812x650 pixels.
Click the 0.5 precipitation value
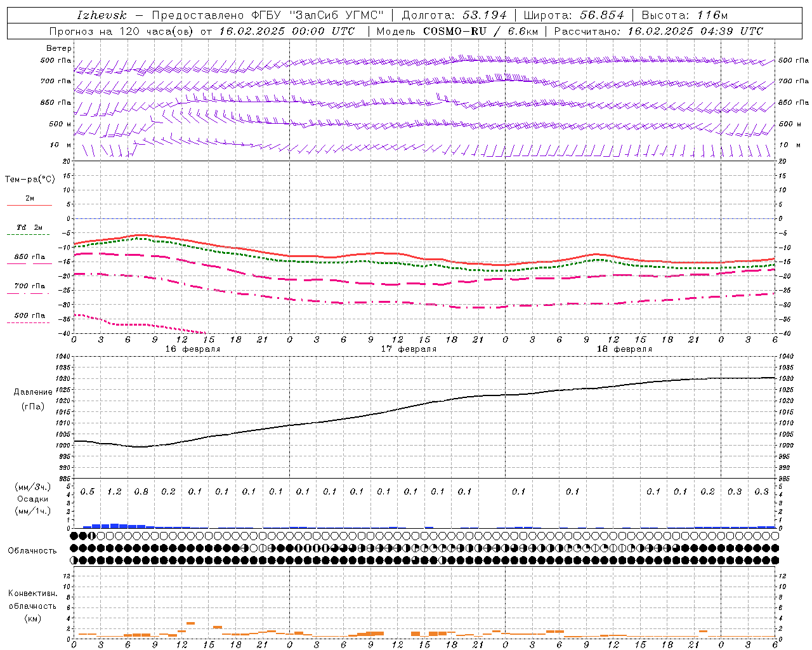coord(88,492)
